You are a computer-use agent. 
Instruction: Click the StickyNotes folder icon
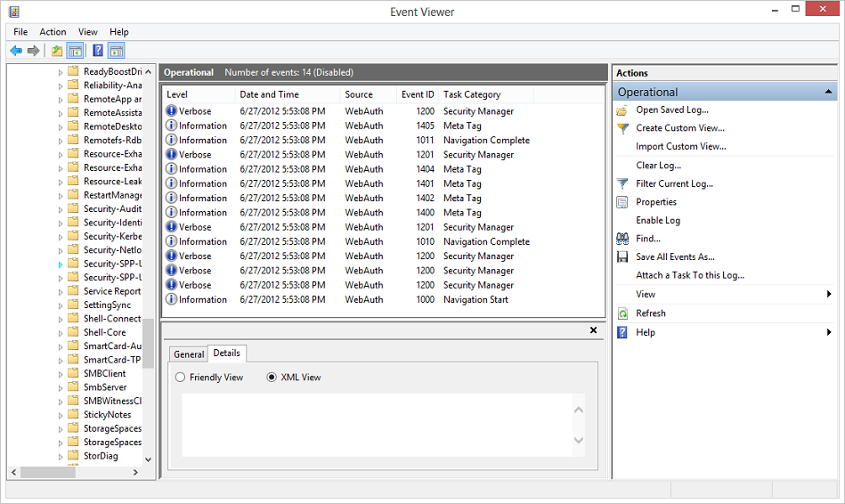[73, 414]
